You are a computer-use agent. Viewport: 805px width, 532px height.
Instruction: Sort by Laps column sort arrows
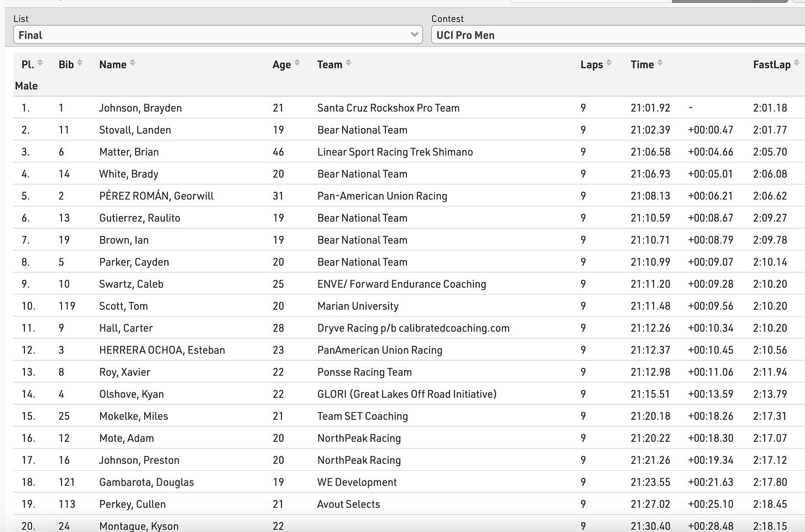pyautogui.click(x=609, y=63)
